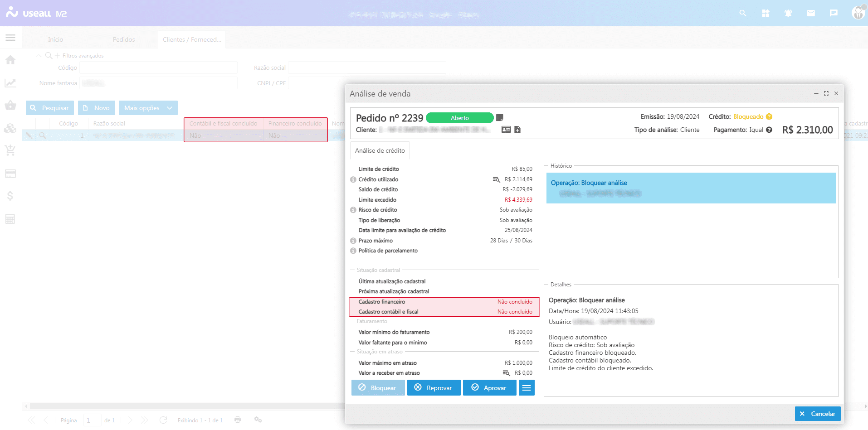This screenshot has width=868, height=430.
Task: Show info for Política de parcelamento
Action: 353,251
